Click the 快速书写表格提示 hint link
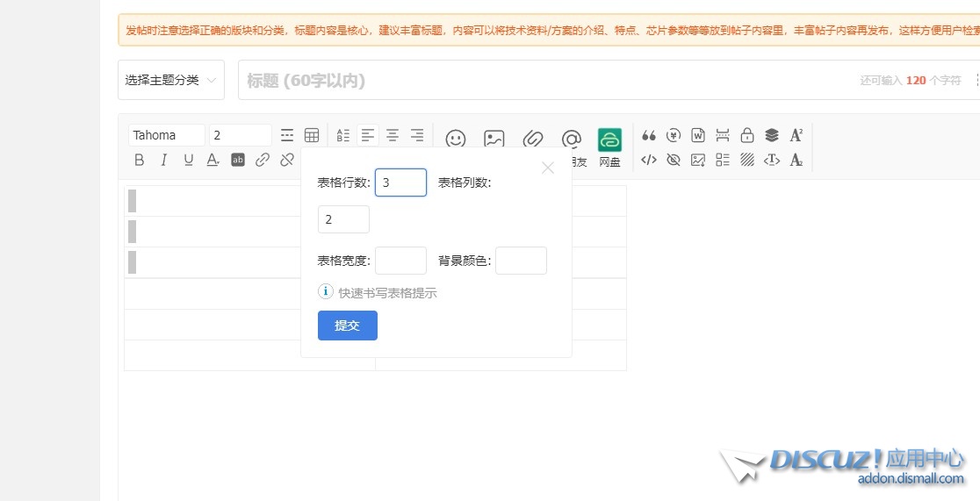 coord(387,293)
